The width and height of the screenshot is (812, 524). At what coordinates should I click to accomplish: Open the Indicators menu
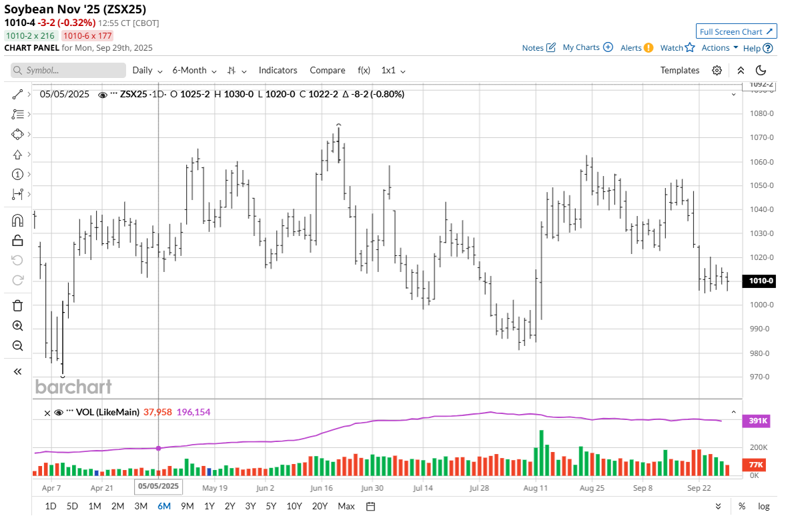pos(278,70)
